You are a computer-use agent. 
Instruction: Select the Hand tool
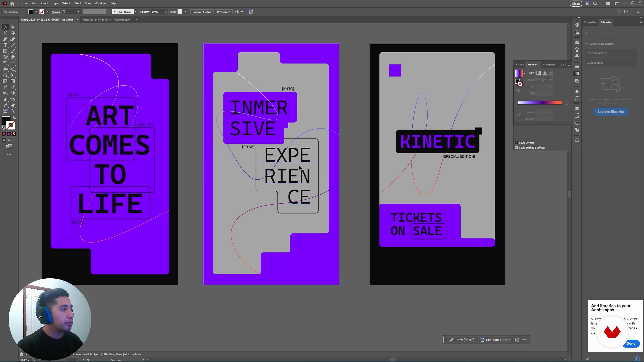[13, 105]
